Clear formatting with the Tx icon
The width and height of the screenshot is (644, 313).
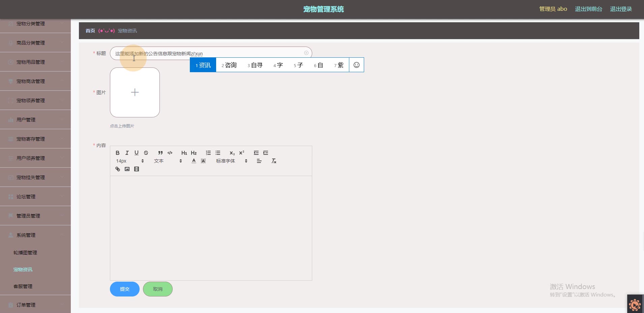pyautogui.click(x=274, y=161)
